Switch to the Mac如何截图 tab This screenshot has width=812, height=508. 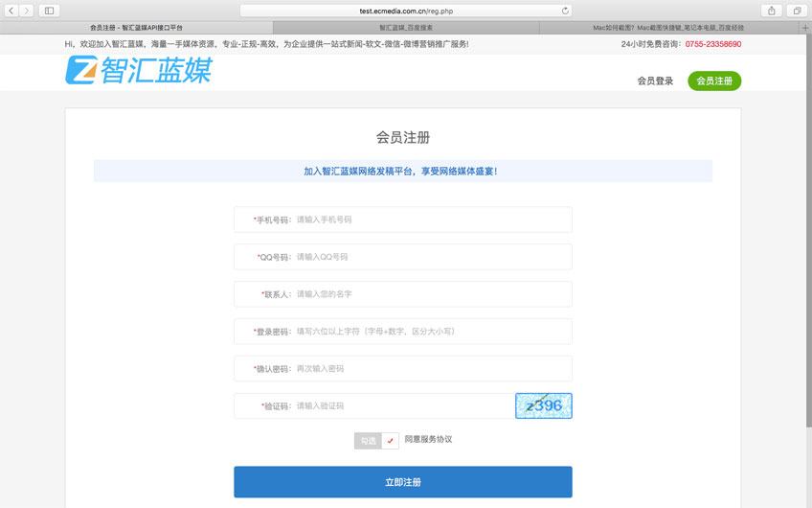click(x=668, y=28)
